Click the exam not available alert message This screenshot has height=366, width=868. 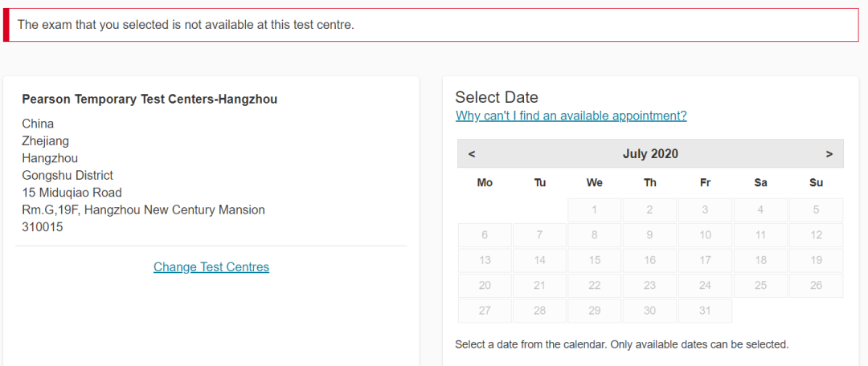click(x=186, y=25)
